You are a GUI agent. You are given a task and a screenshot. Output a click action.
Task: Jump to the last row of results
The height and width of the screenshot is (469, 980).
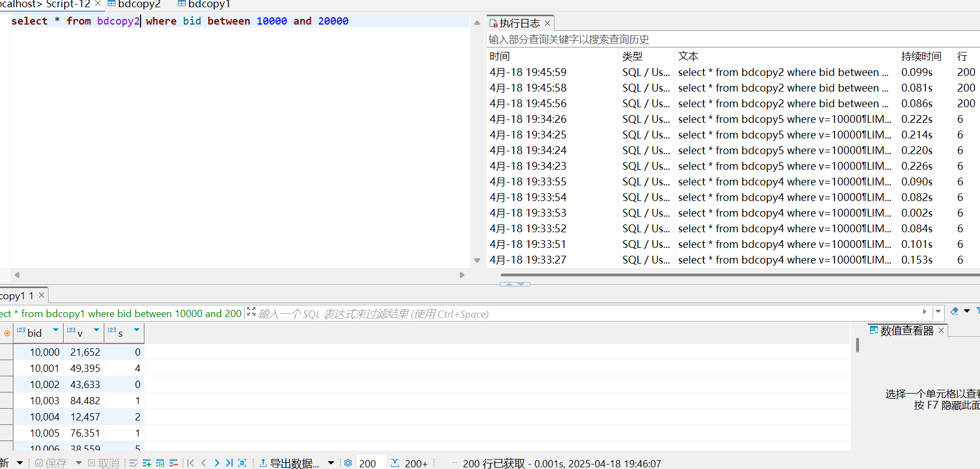click(x=229, y=463)
